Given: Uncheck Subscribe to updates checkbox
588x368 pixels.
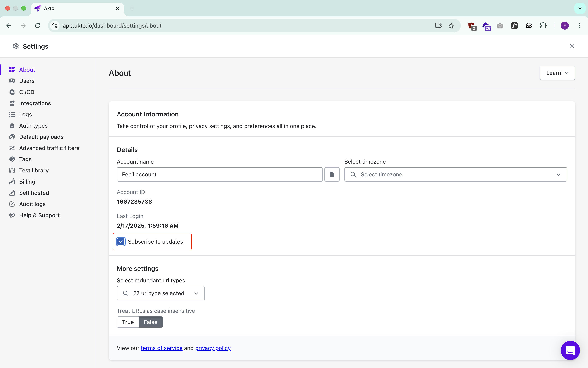Looking at the screenshot, I should 121,241.
